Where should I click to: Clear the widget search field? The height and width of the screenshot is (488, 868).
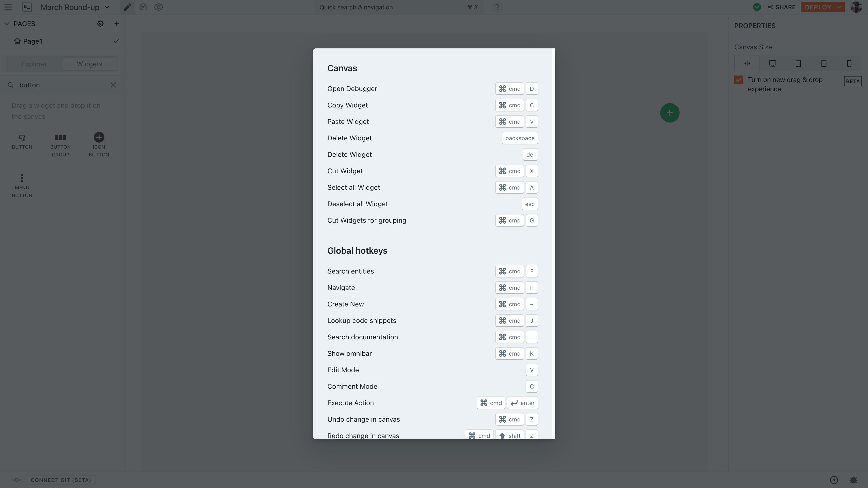pyautogui.click(x=113, y=85)
